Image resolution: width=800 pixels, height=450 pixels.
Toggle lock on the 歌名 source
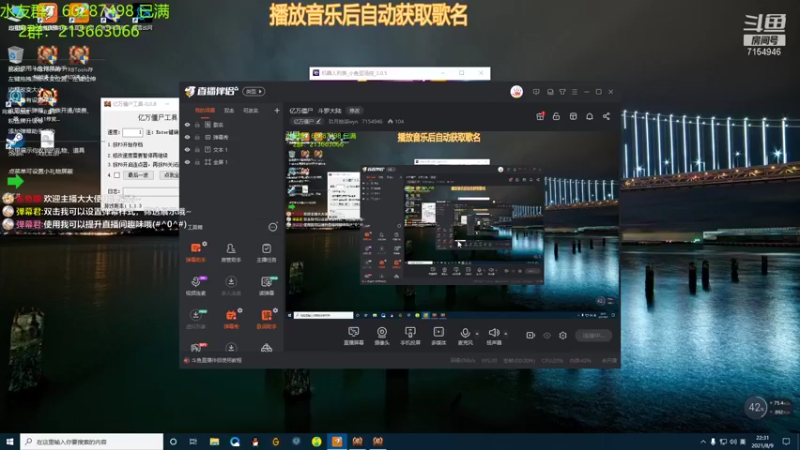(x=197, y=124)
